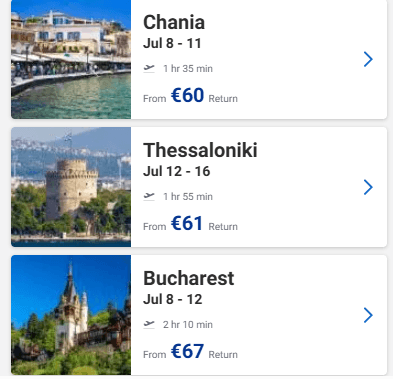Open Bucharest offer with the chevron arrow
The height and width of the screenshot is (379, 393).
(368, 315)
